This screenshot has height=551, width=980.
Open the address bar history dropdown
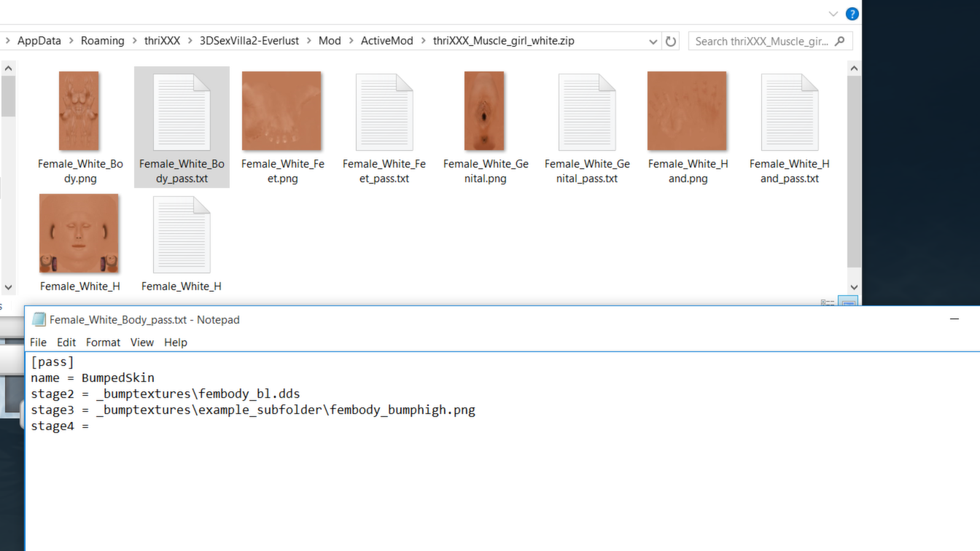click(653, 42)
